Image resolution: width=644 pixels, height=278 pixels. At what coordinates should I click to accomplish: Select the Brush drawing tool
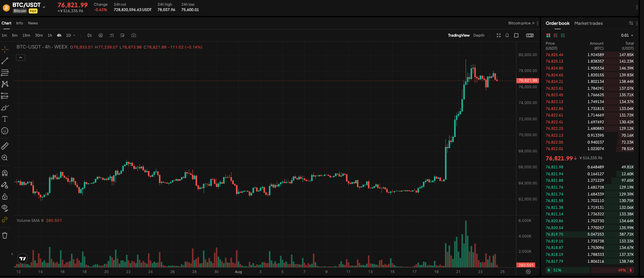[x=5, y=107]
